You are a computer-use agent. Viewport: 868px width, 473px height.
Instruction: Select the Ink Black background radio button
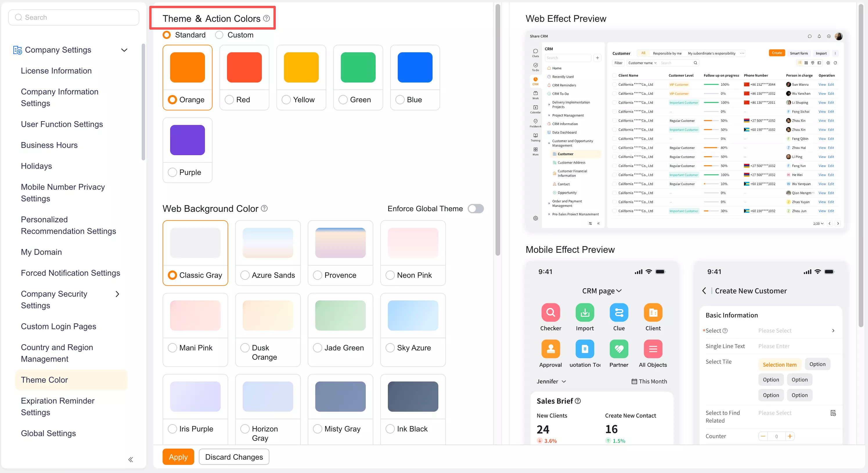pos(390,429)
